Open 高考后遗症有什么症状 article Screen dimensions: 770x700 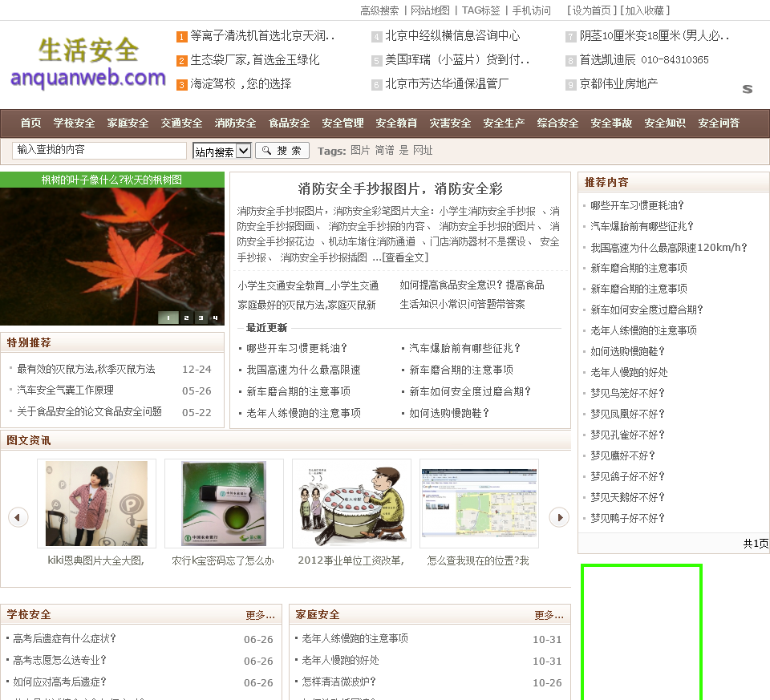64,638
